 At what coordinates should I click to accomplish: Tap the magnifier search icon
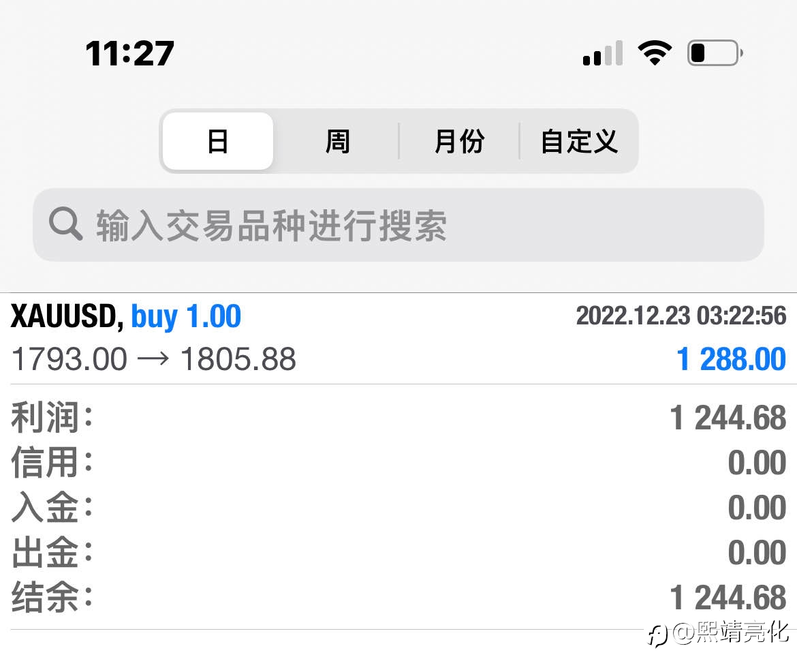coord(65,224)
